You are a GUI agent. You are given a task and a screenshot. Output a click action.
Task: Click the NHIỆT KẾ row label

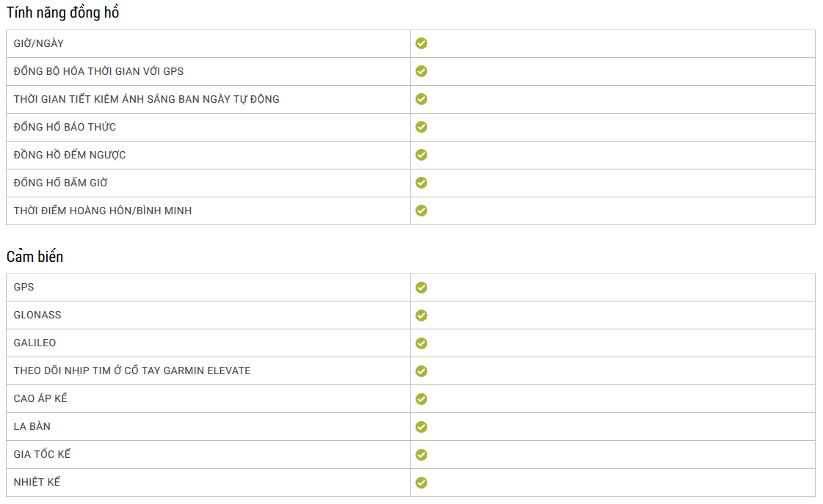(x=37, y=482)
